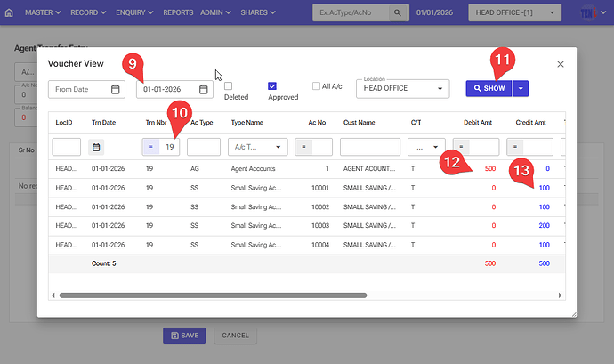Click the Debit Amt equals filter operator
The height and width of the screenshot is (364, 614).
pyautogui.click(x=462, y=147)
